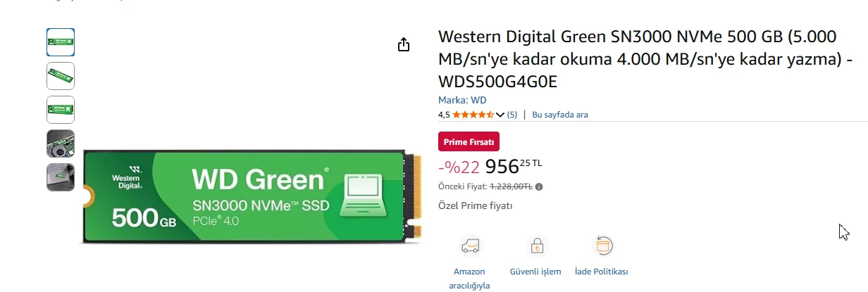Click the main WD Green SSD image
The image size is (868, 292).
pos(250,197)
